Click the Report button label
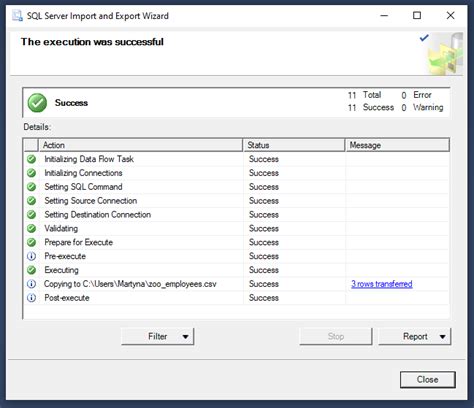The image size is (474, 408). (x=415, y=336)
